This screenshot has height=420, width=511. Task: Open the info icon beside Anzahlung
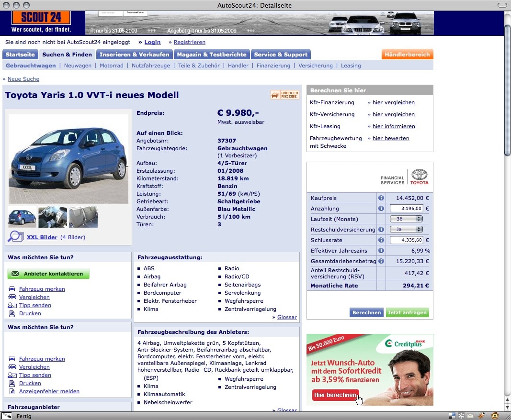381,209
